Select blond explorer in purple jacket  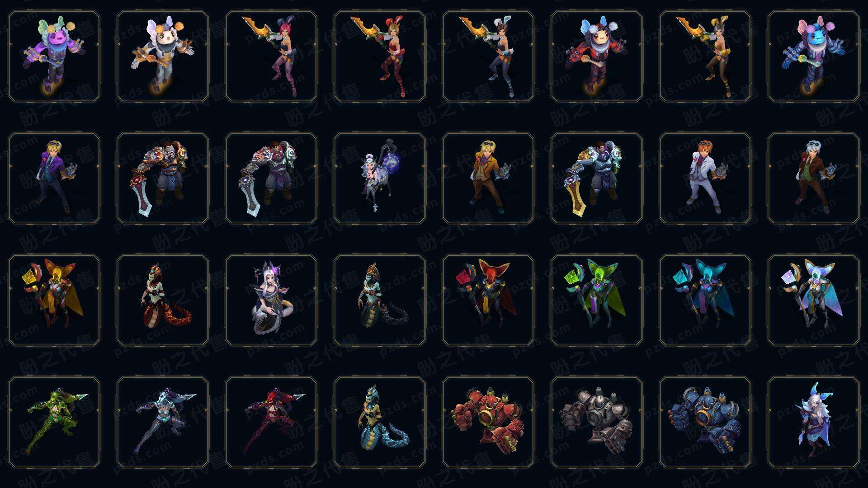pos(54,178)
